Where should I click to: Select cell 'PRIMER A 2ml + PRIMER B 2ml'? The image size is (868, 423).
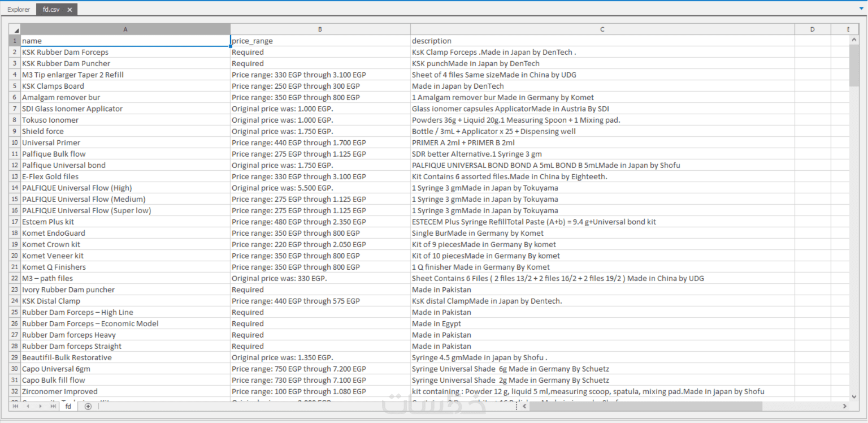pyautogui.click(x=602, y=143)
